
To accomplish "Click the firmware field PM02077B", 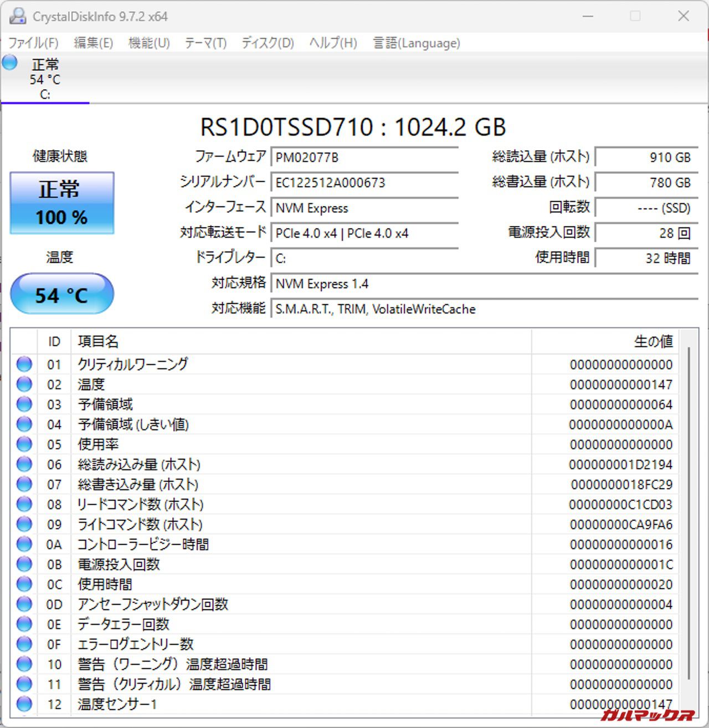I will click(x=364, y=157).
